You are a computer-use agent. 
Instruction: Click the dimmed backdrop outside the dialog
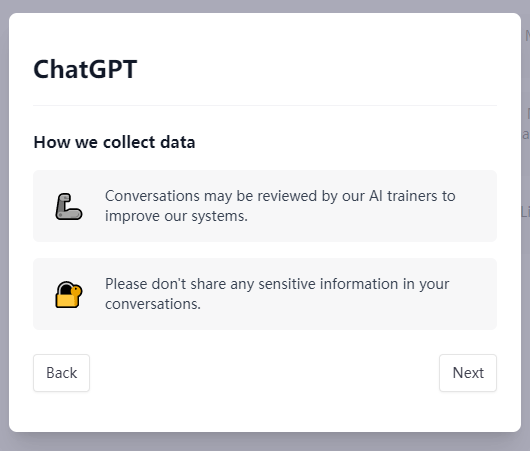265,442
